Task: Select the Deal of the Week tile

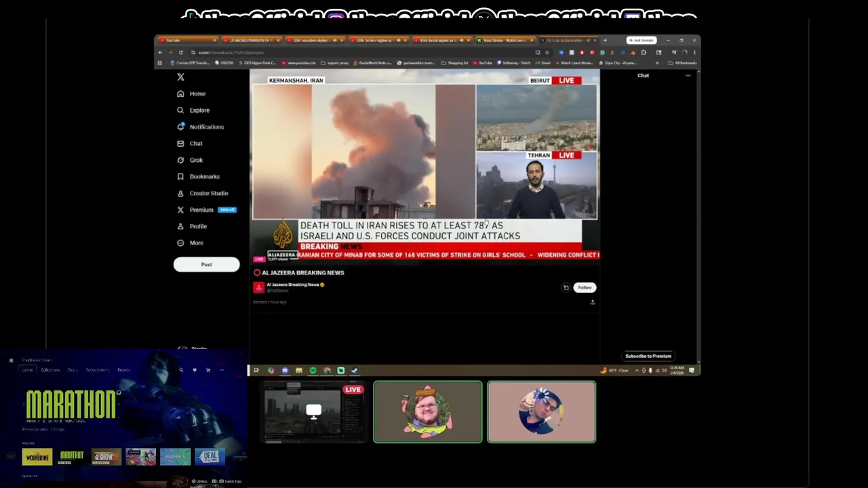Action: click(210, 457)
